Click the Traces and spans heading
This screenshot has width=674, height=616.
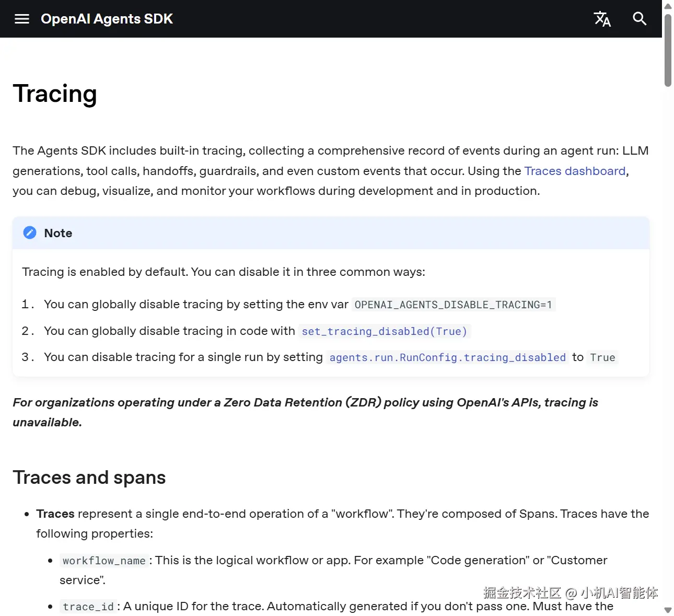point(89,477)
